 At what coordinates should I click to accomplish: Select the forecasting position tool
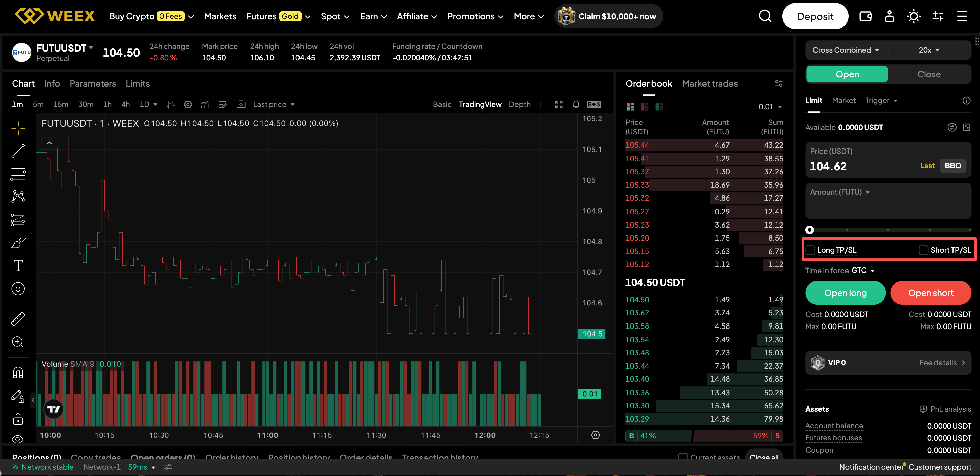click(x=18, y=220)
